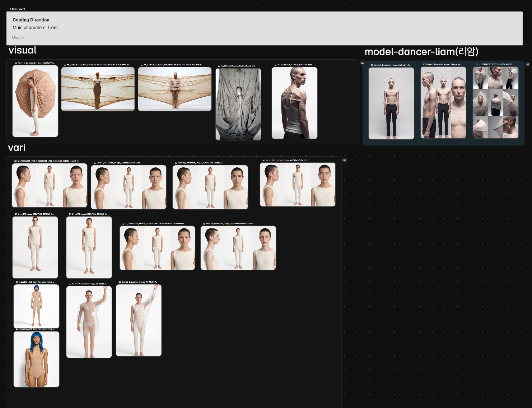
Task: Select the back-view stretched-fabric figure image
Action: click(x=175, y=89)
